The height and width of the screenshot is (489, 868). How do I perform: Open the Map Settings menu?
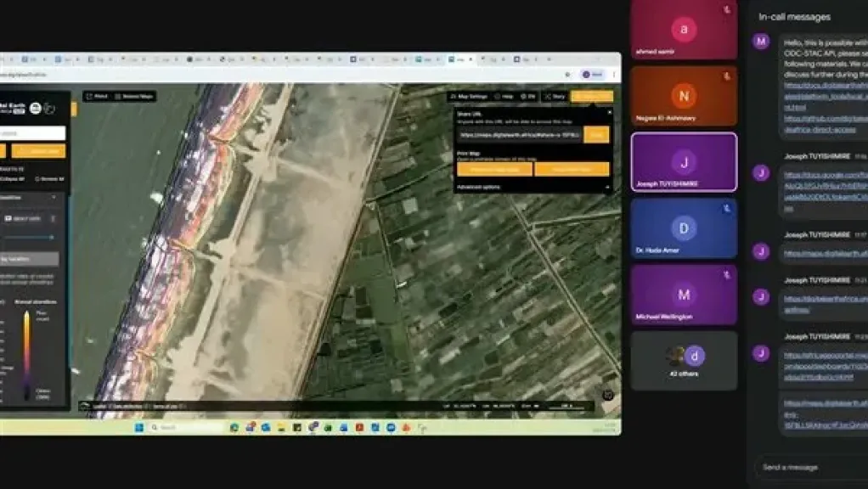pos(469,97)
